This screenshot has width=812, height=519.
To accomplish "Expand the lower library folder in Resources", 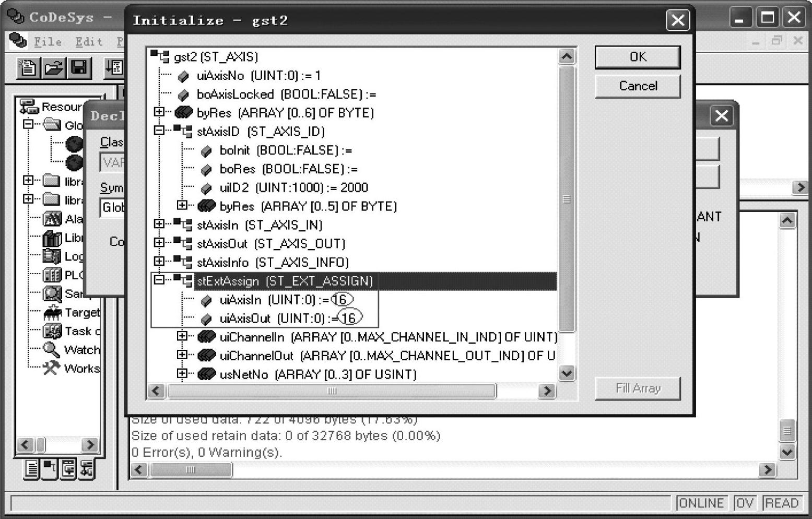I will [x=29, y=199].
